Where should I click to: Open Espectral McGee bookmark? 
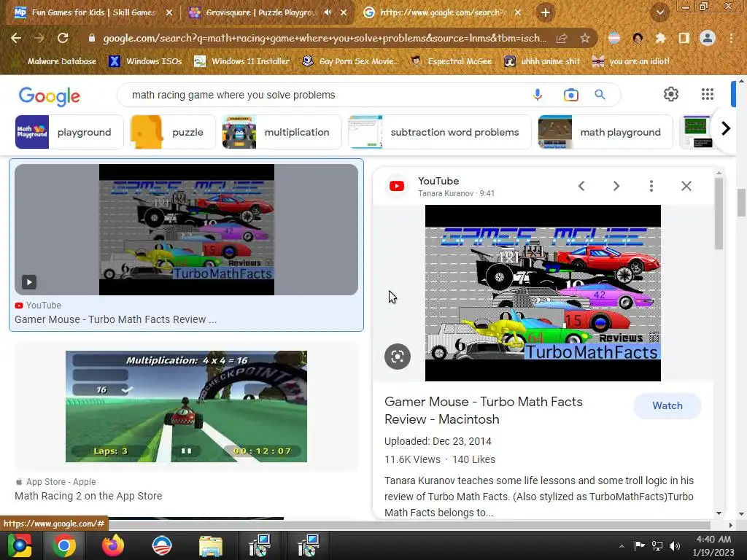click(451, 61)
